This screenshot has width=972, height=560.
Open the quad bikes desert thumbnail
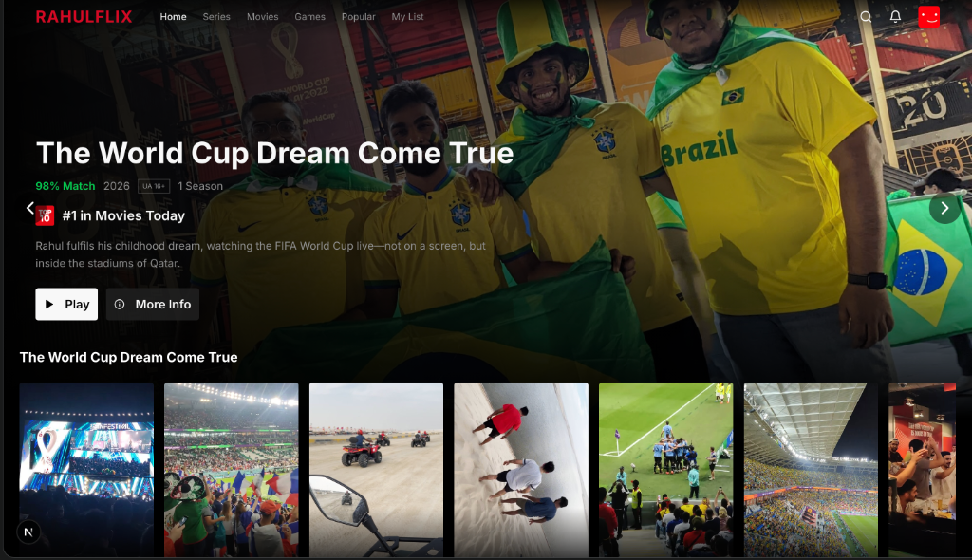coord(376,470)
